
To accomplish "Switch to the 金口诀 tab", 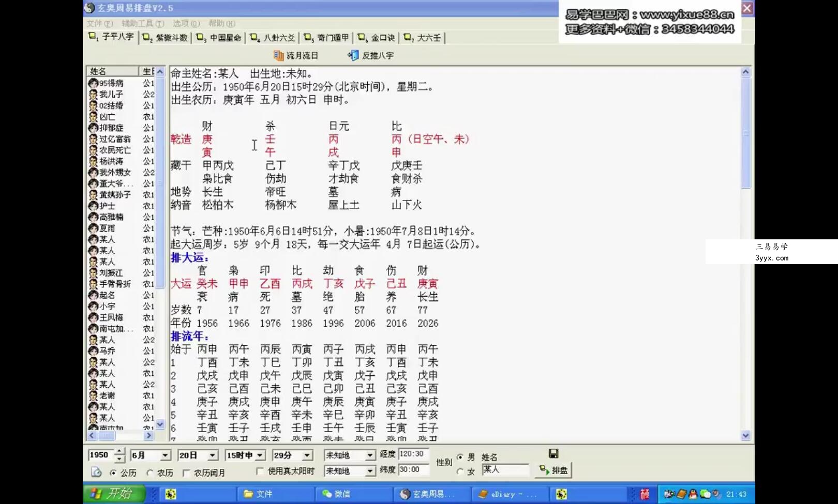I will click(x=377, y=38).
